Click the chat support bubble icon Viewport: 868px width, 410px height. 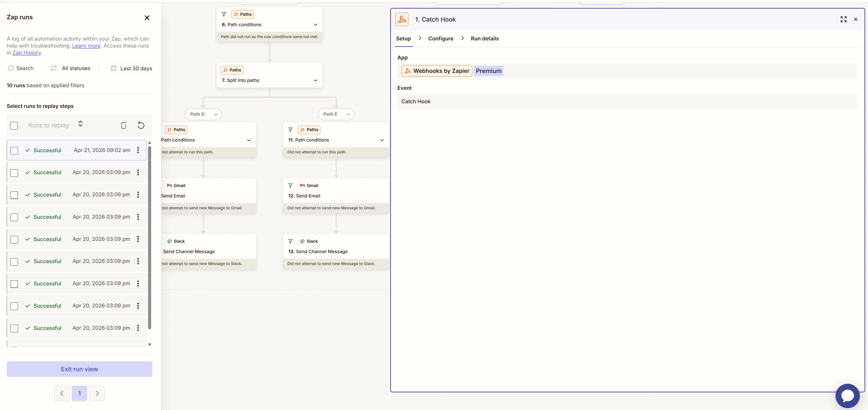click(x=847, y=396)
